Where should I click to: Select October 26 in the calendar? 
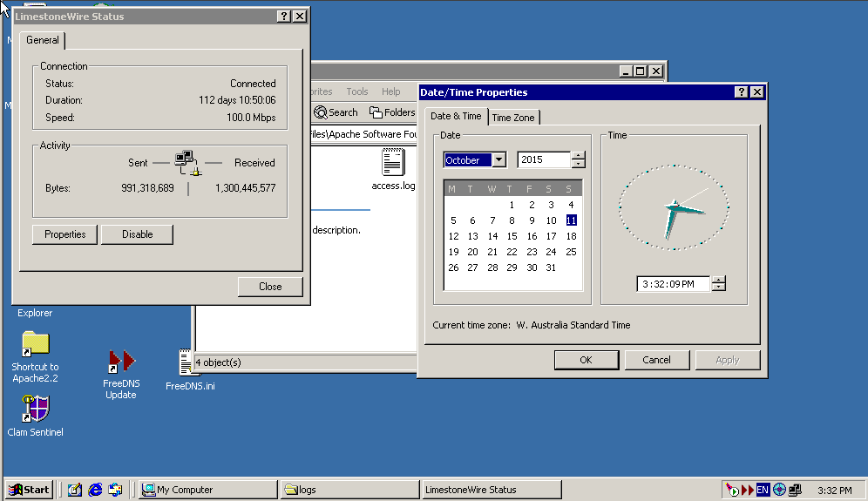pos(453,267)
